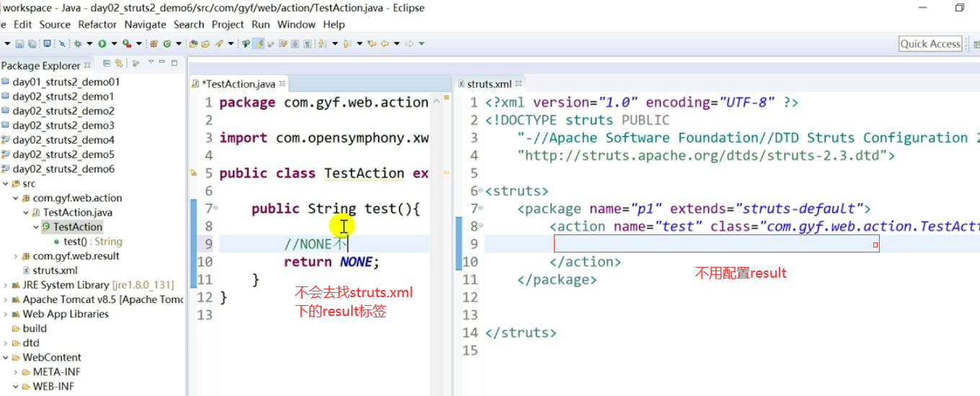Click the open console toolbar icon
The height and width of the screenshot is (396, 980).
click(x=47, y=44)
